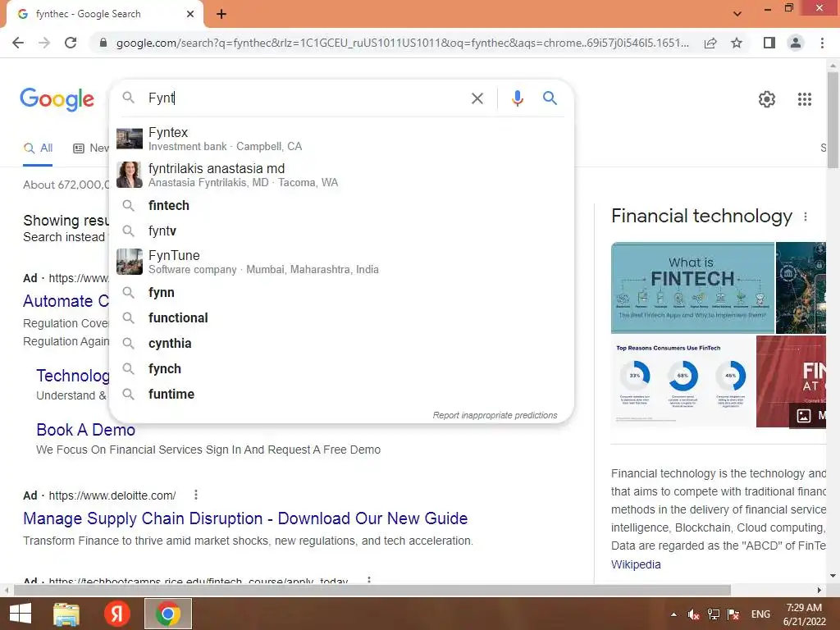Click the vertical scrollbar thumb
840x630 pixels.
[833, 119]
